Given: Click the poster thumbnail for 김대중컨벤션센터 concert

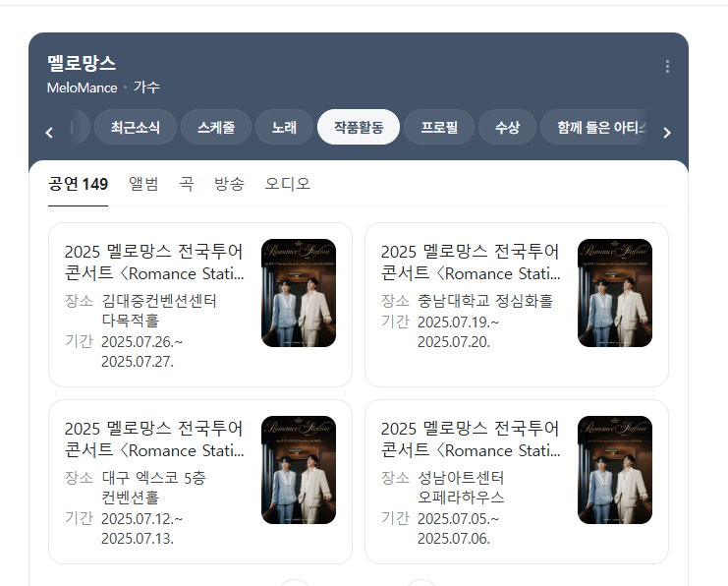Looking at the screenshot, I should pos(299,293).
